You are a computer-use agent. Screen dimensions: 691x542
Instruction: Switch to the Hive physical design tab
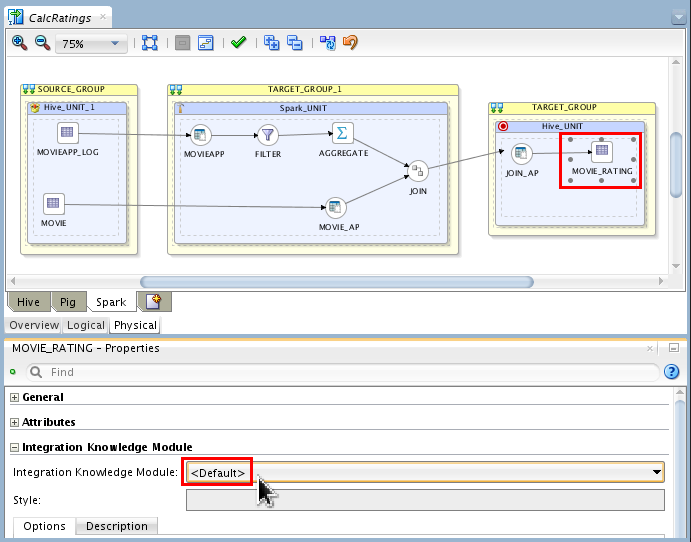coord(28,302)
